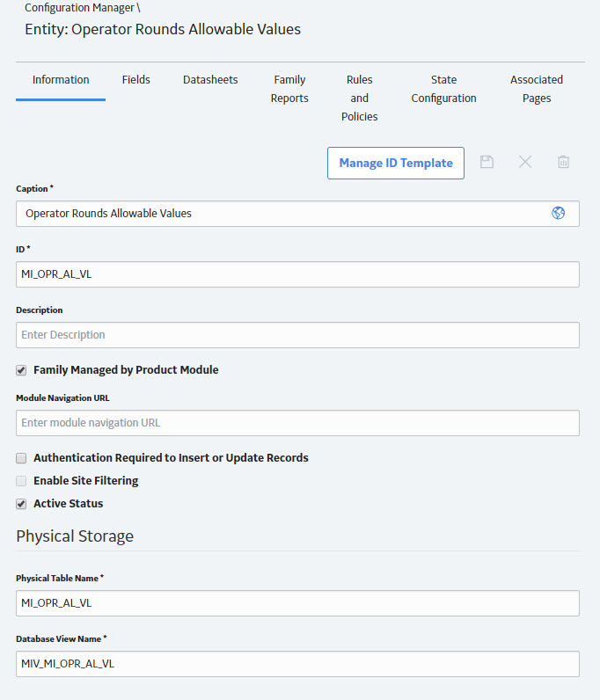The height and width of the screenshot is (700, 600).
Task: Click the Manage ID Template button
Action: [396, 163]
